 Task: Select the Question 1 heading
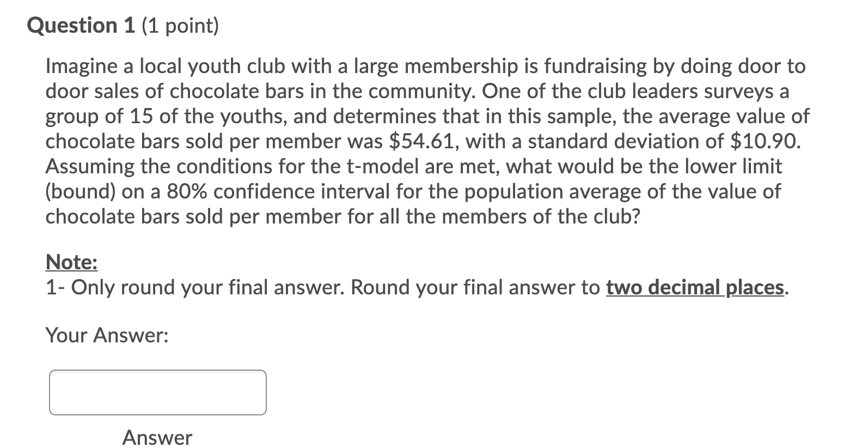point(81,26)
